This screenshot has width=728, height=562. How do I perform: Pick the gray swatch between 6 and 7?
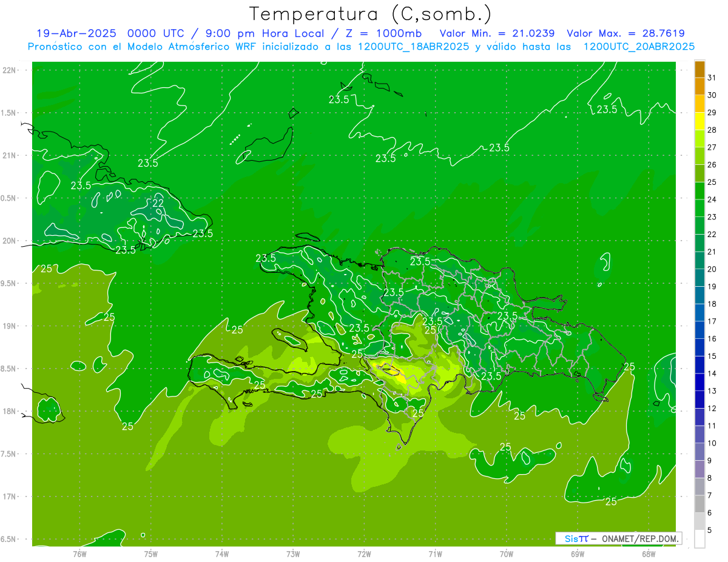pyautogui.click(x=699, y=504)
